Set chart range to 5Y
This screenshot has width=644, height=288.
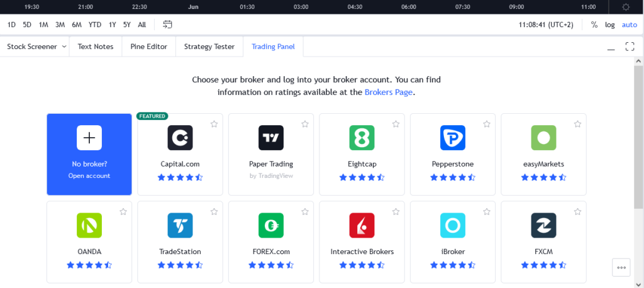[127, 25]
